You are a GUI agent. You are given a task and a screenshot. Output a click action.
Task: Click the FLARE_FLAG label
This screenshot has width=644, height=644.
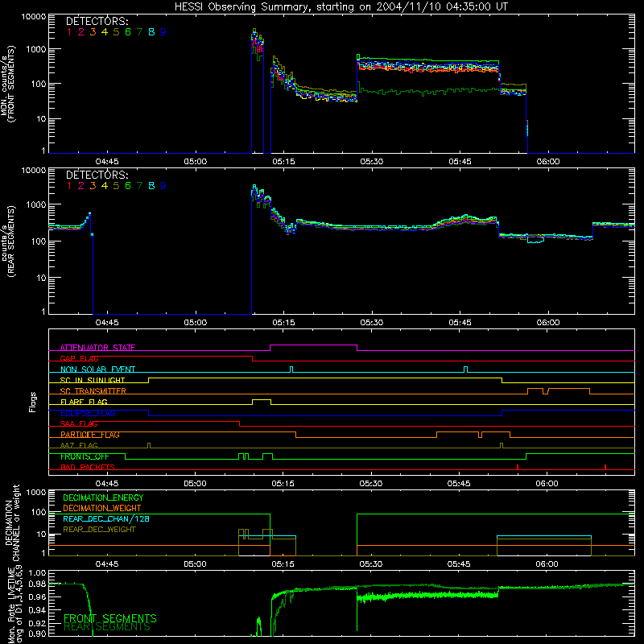[x=84, y=402]
